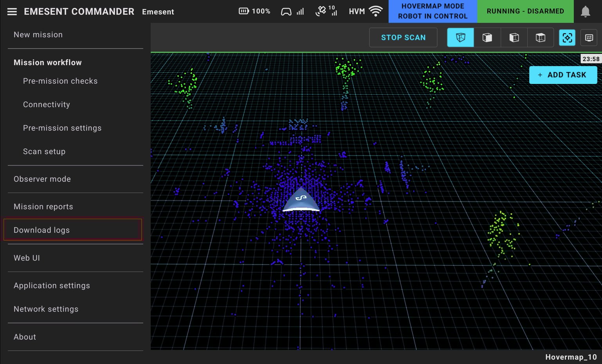The width and height of the screenshot is (602, 364).
Task: Toggle follow-vehicle camera tracking icon
Action: tap(567, 38)
